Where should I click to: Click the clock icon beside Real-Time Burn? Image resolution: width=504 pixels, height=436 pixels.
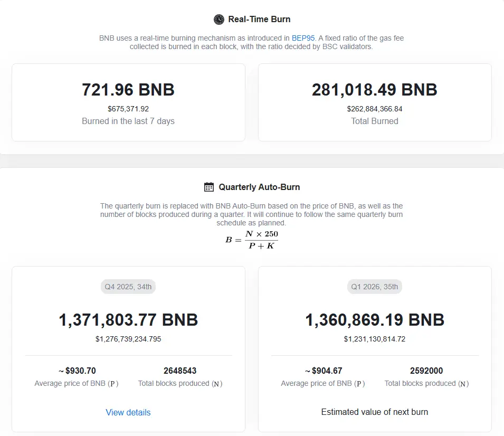pyautogui.click(x=219, y=20)
